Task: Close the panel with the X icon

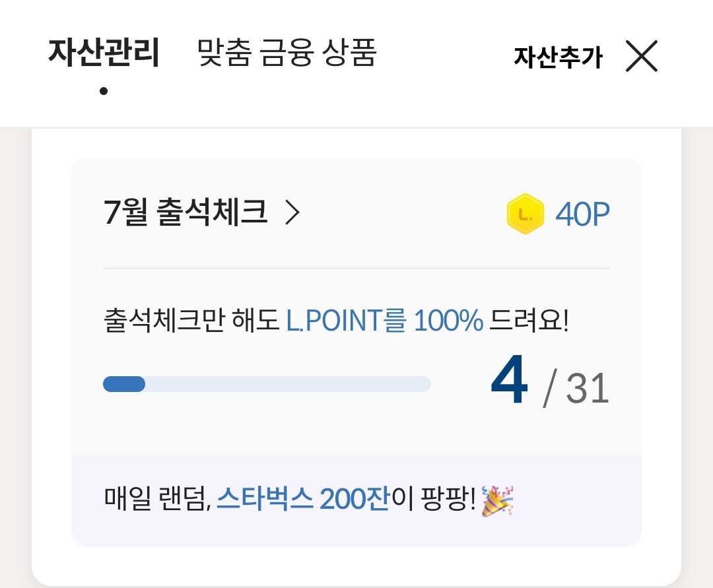Action: [642, 56]
